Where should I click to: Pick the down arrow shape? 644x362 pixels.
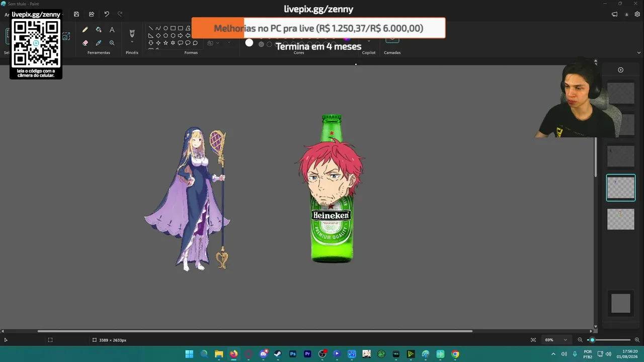[x=150, y=43]
